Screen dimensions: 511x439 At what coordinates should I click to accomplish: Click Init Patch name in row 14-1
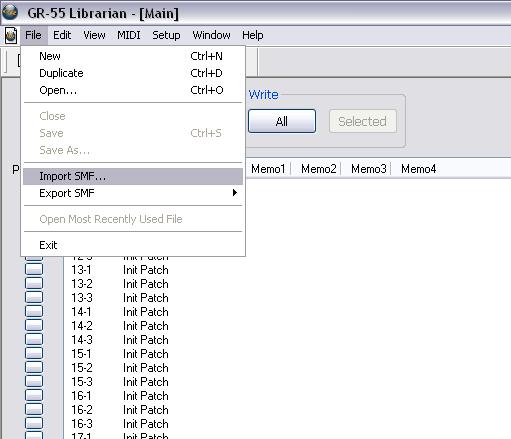coord(146,312)
